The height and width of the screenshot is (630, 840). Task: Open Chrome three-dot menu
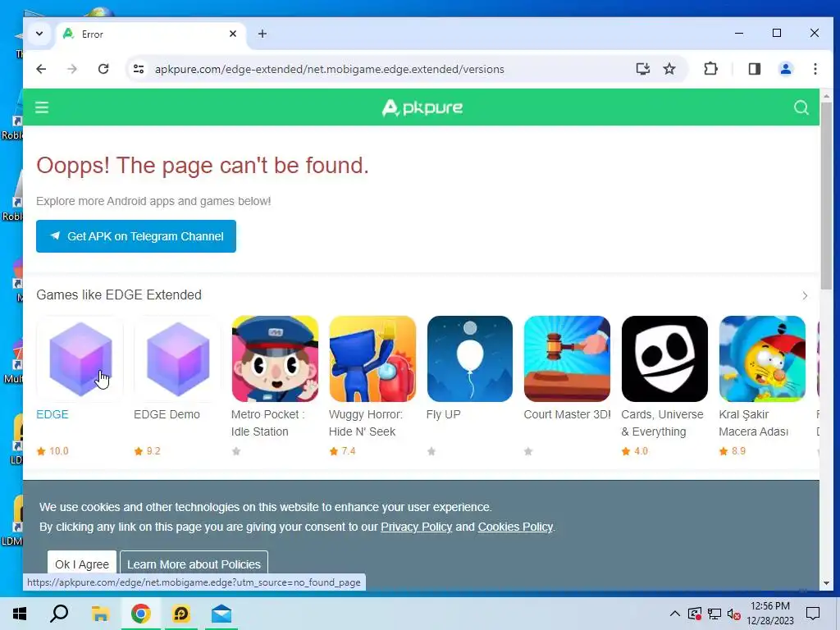tap(815, 69)
